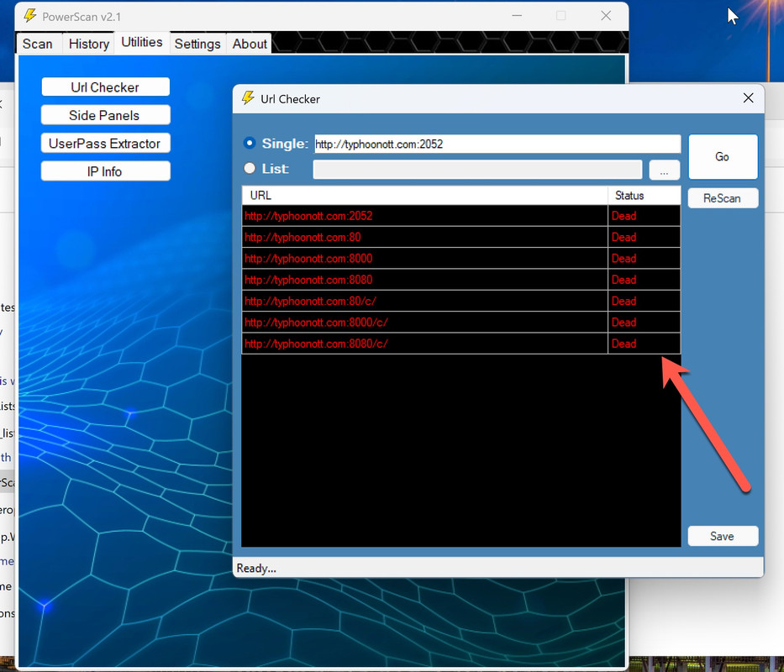Select row http://typhoonott.com:2052
The image size is (784, 672).
coord(461,216)
